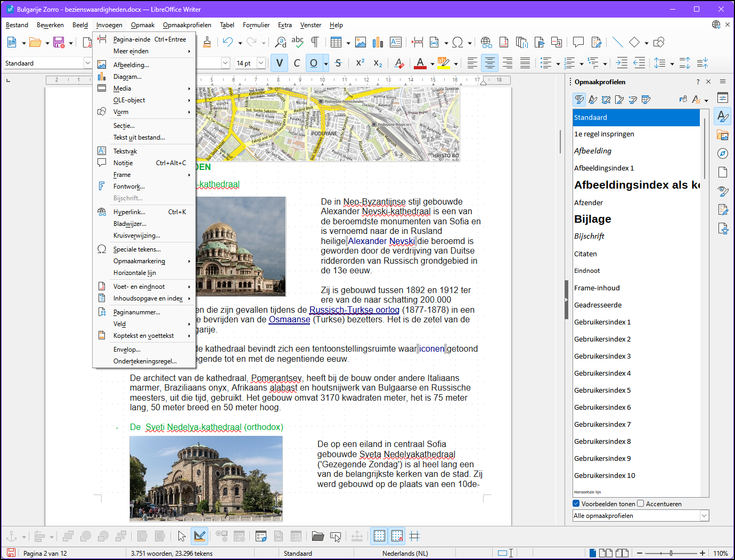Click the insert hyperlink globe icon
The image size is (735, 560).
tap(485, 42)
